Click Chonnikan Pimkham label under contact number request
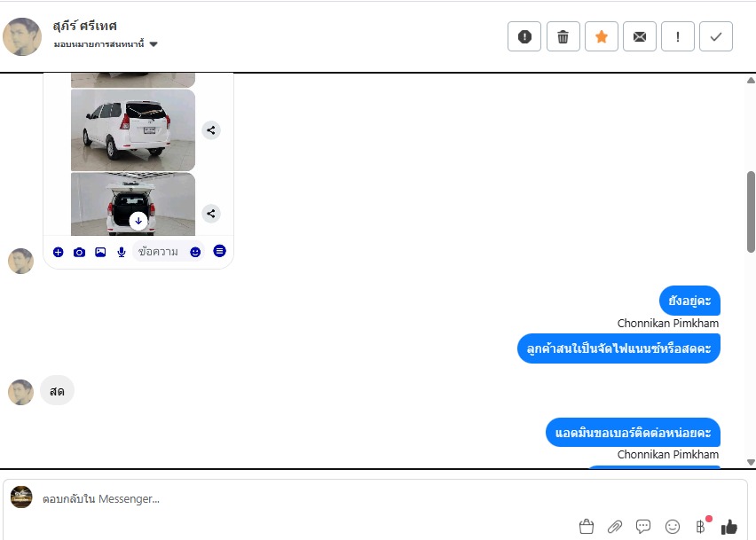 click(668, 455)
